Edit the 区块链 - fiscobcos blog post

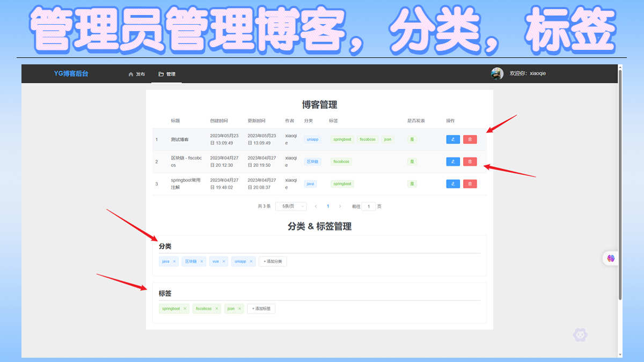tap(453, 161)
